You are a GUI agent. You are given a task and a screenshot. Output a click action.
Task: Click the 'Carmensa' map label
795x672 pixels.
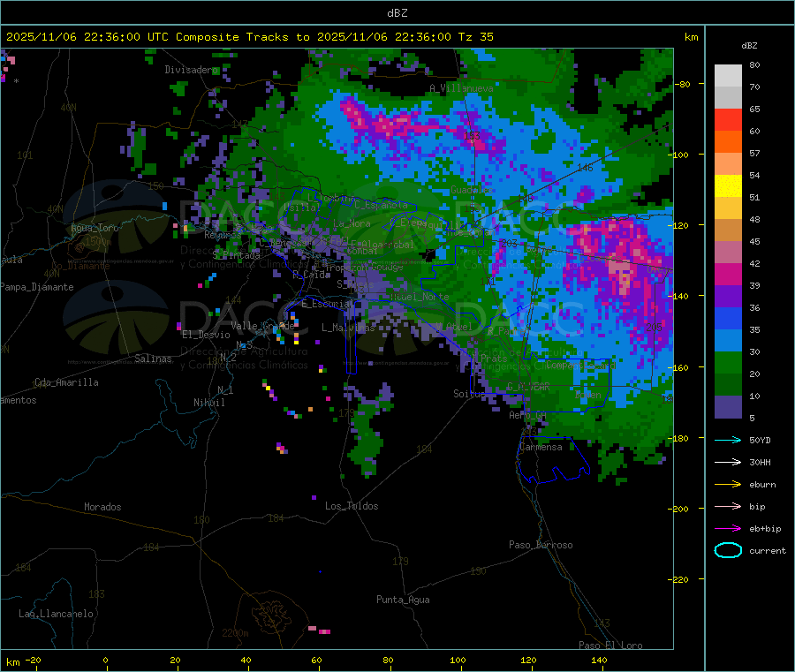541,447
